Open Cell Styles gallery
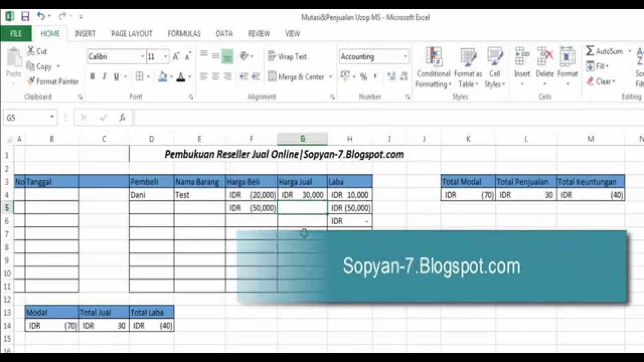 [x=495, y=68]
